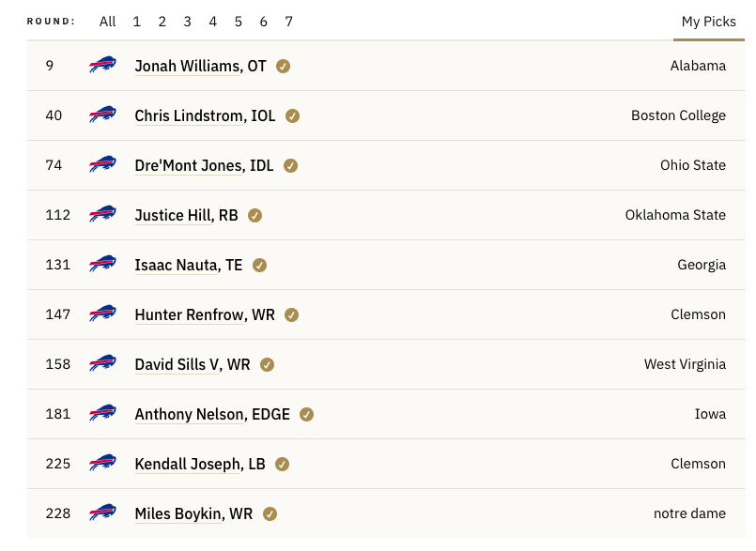Open Miles Boykin player link

[x=193, y=513]
